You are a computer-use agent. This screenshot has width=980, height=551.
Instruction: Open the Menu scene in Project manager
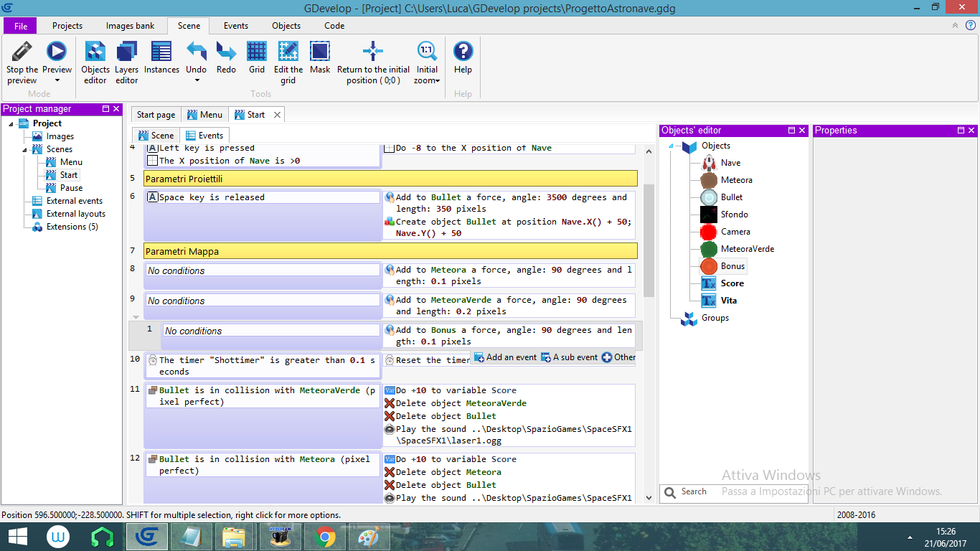pos(65,162)
